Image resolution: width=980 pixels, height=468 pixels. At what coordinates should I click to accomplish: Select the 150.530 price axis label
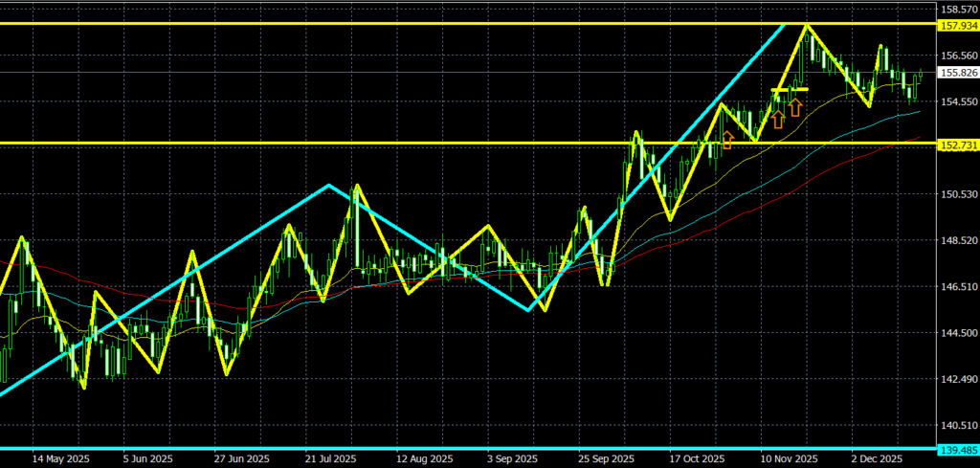pos(958,194)
